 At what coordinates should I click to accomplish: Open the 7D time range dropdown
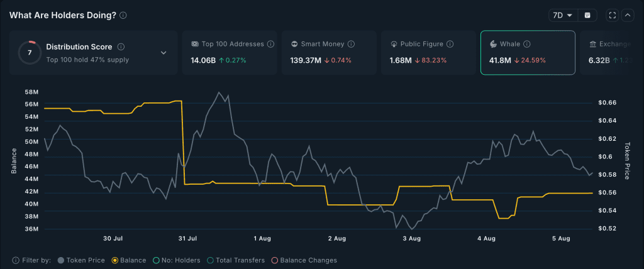(x=562, y=15)
